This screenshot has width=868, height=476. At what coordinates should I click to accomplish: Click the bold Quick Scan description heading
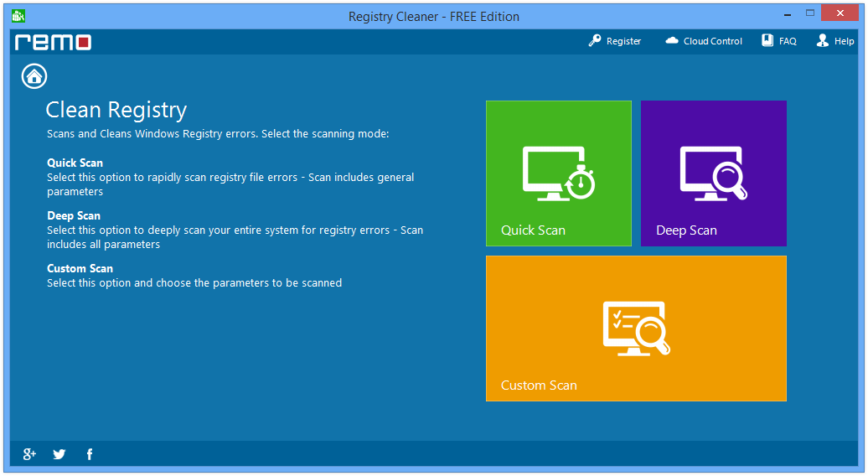(x=75, y=163)
